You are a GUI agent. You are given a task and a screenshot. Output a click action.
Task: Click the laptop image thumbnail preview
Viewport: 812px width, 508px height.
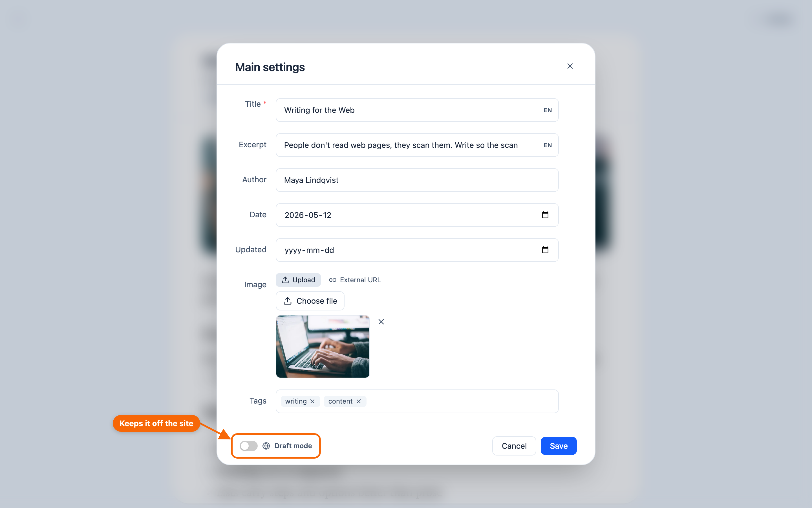click(x=323, y=346)
